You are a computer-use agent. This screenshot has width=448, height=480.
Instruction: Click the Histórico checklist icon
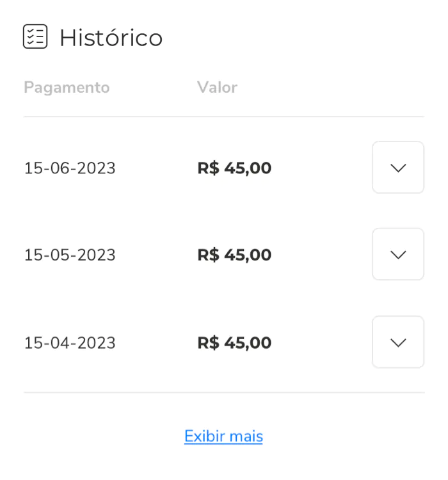click(35, 36)
